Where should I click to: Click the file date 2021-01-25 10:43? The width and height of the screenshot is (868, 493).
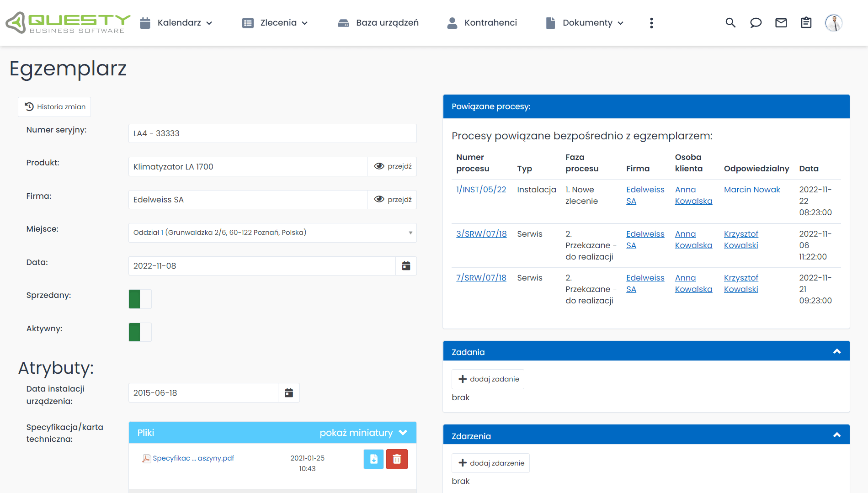click(x=308, y=463)
